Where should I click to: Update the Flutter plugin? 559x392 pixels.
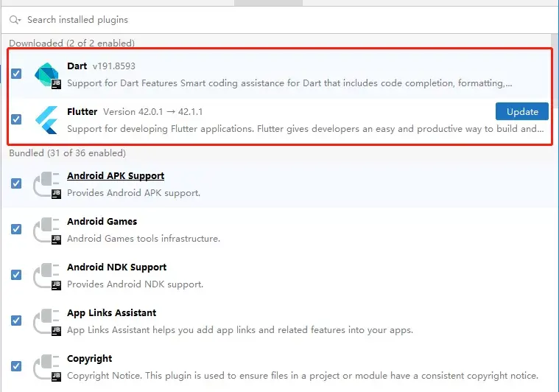coord(521,111)
